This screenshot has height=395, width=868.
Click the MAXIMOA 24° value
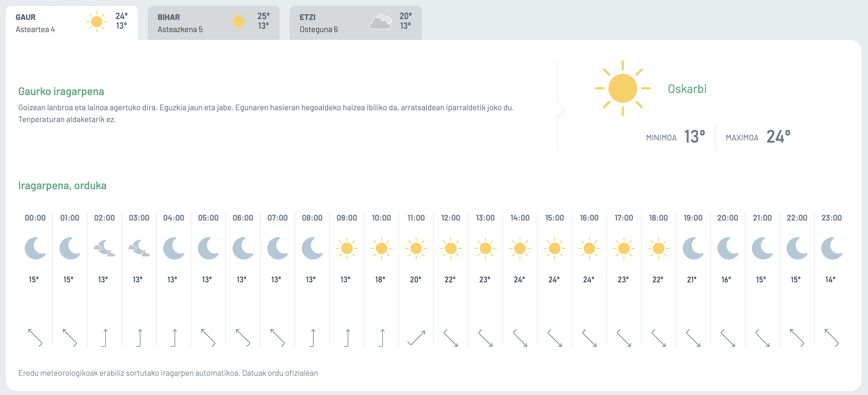point(778,136)
